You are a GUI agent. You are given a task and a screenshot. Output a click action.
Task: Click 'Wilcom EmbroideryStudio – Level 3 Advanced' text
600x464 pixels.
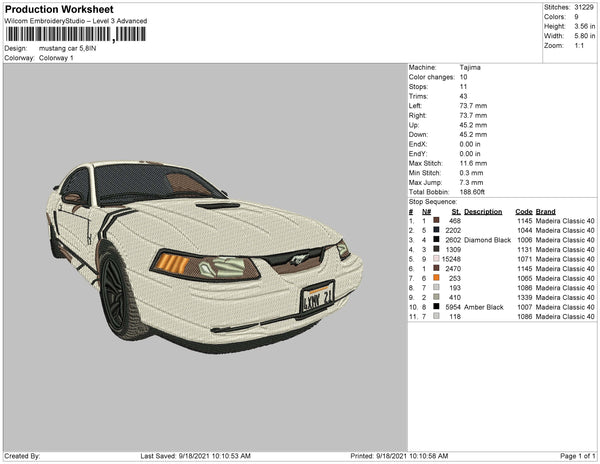click(x=76, y=21)
